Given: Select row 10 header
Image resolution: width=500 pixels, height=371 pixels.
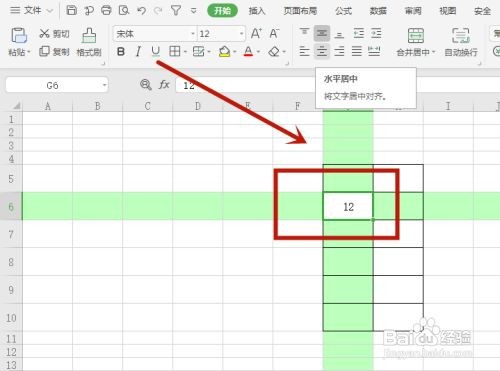Looking at the screenshot, I should [x=11, y=317].
